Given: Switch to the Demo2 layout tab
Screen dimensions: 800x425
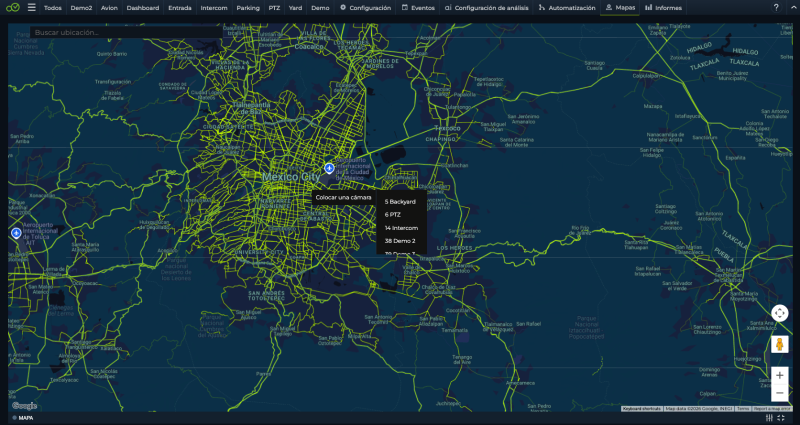Looking at the screenshot, I should 81,8.
